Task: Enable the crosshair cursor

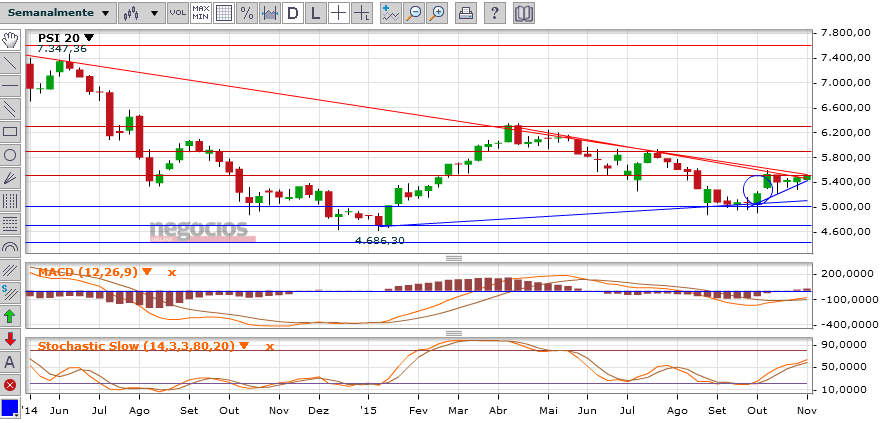Action: pyautogui.click(x=339, y=12)
